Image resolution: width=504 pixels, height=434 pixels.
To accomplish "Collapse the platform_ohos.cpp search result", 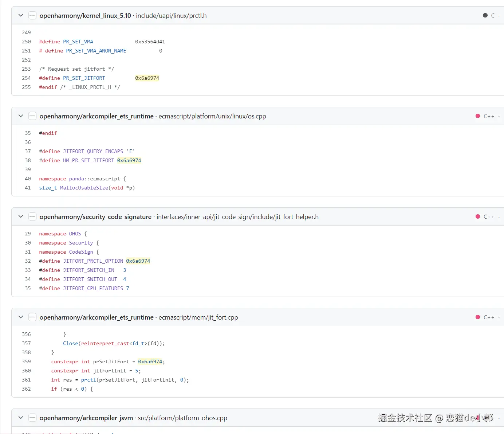I will (x=21, y=418).
